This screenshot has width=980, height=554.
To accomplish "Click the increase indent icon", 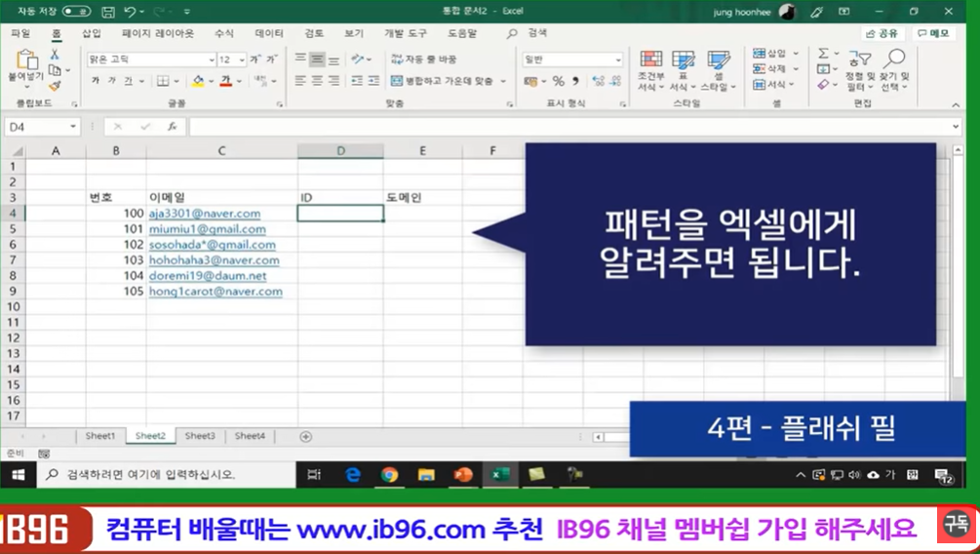I will (x=373, y=81).
